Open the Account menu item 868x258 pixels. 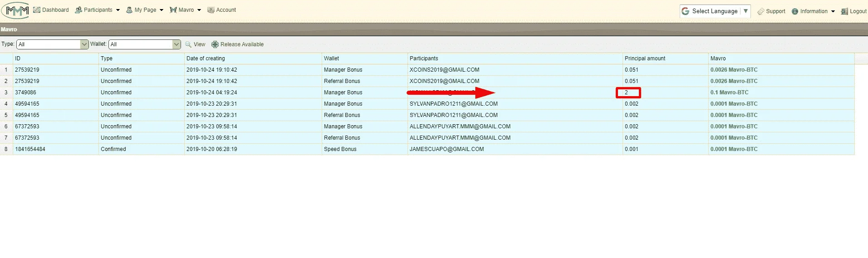(226, 10)
